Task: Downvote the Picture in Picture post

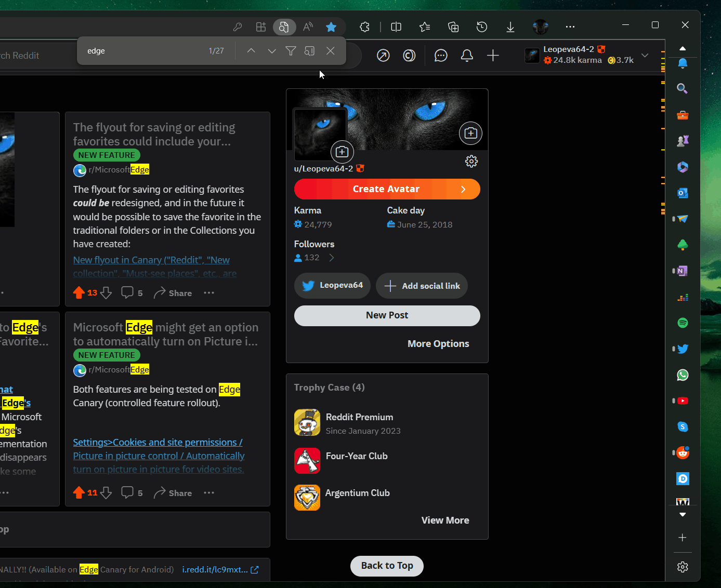Action: pyautogui.click(x=106, y=493)
